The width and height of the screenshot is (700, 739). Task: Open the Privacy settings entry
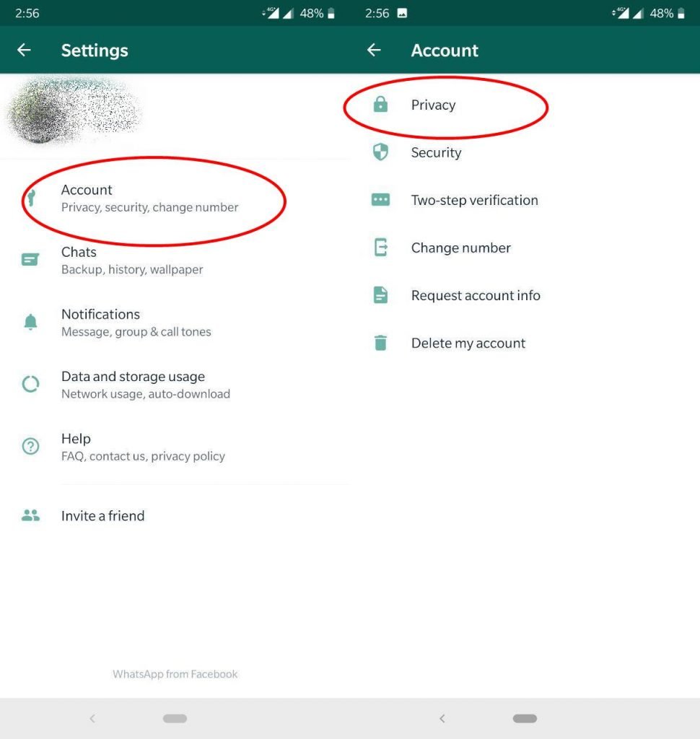(x=433, y=105)
